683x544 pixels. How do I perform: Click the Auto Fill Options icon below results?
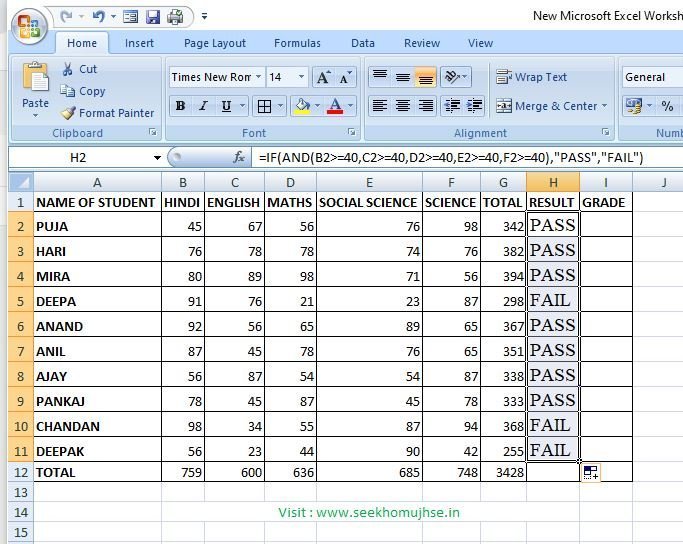pos(590,473)
